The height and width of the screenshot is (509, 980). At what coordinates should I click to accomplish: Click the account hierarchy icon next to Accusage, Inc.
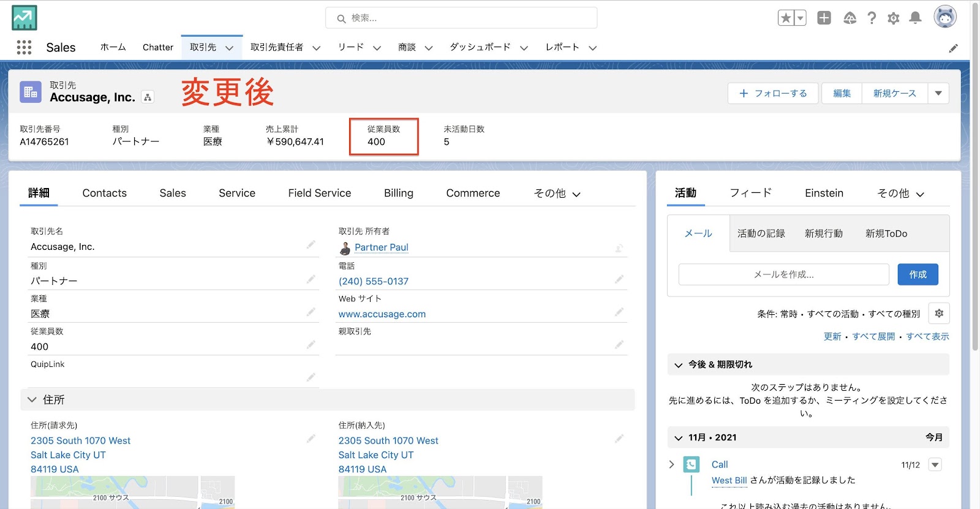point(148,97)
